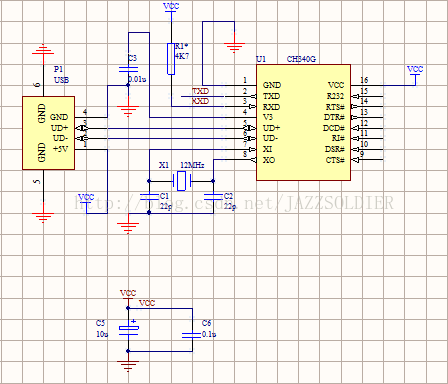Click the RI# pin name

(338, 138)
